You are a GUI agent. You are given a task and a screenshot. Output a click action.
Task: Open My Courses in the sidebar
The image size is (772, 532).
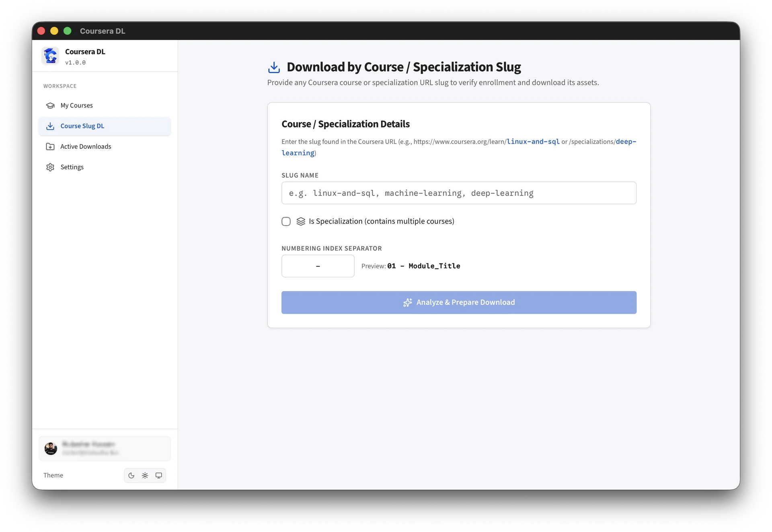105,105
